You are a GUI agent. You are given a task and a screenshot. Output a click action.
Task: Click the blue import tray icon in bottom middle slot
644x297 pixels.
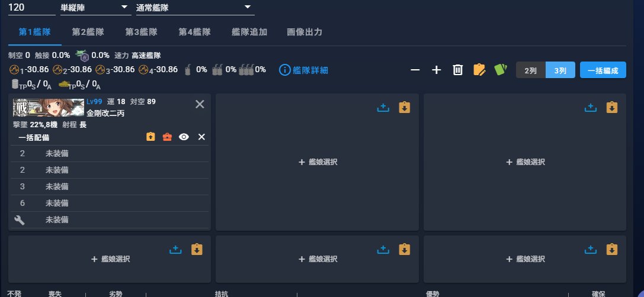point(383,250)
